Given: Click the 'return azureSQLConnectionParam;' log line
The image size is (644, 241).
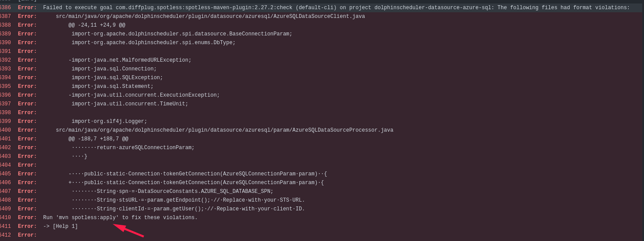Looking at the screenshot, I should [x=133, y=148].
